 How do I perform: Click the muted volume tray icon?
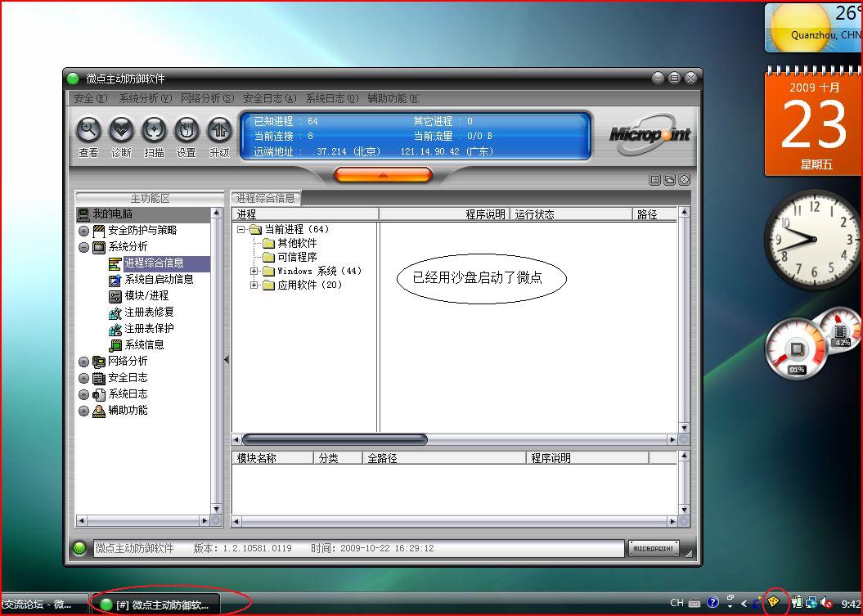click(825, 603)
